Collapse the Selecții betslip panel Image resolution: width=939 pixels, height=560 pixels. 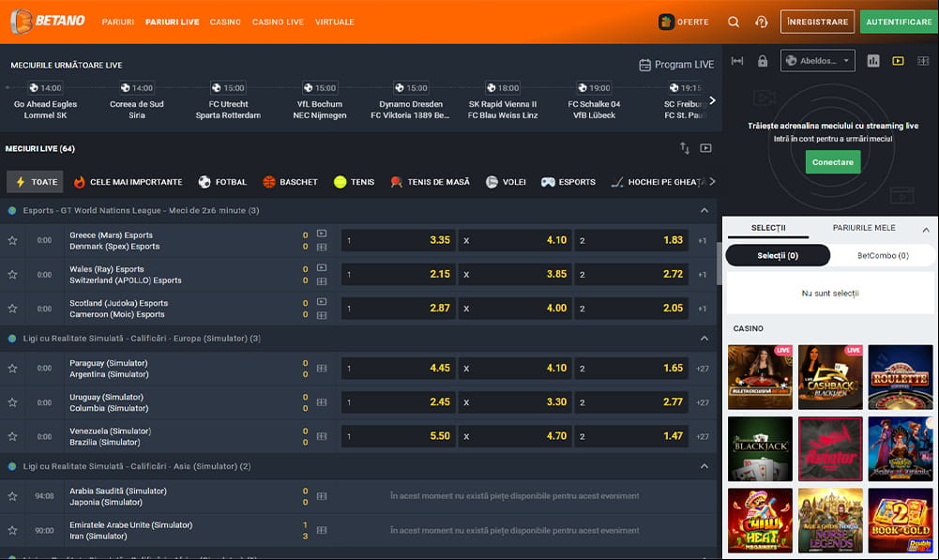point(926,230)
